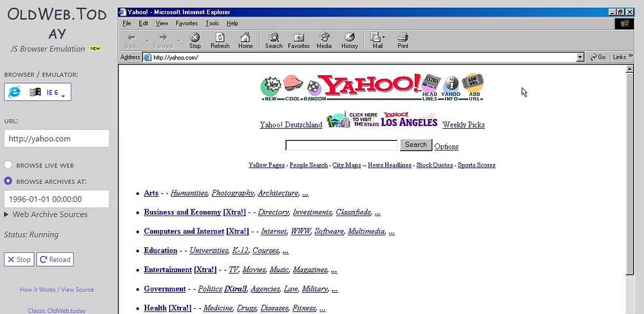644x314 pixels.
Task: Open the Education category link
Action: click(x=160, y=250)
